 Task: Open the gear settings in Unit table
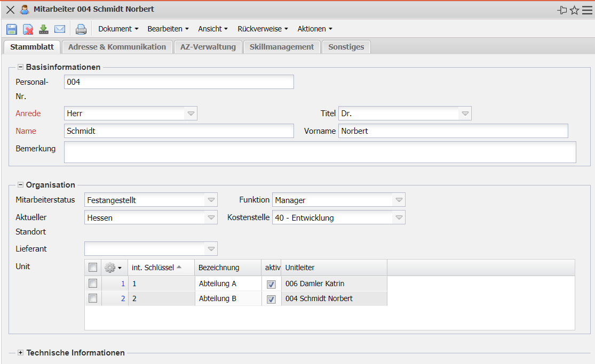pos(113,268)
